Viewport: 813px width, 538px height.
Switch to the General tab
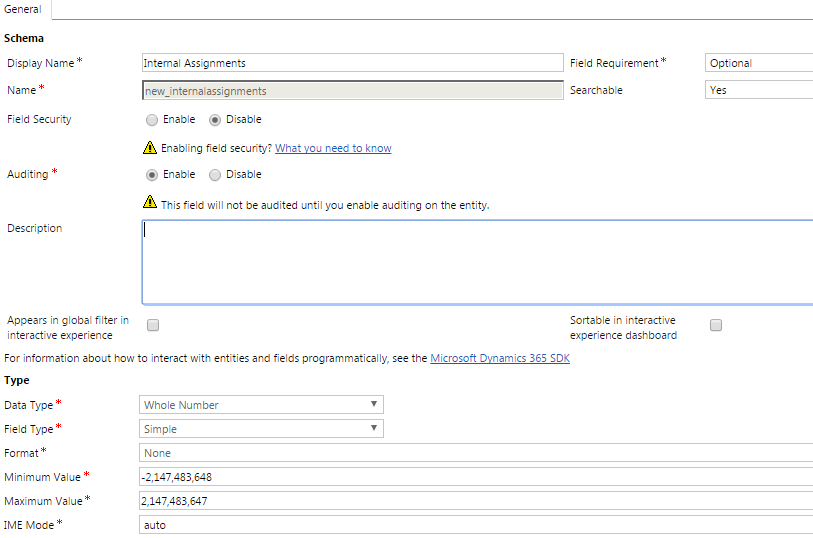point(23,9)
